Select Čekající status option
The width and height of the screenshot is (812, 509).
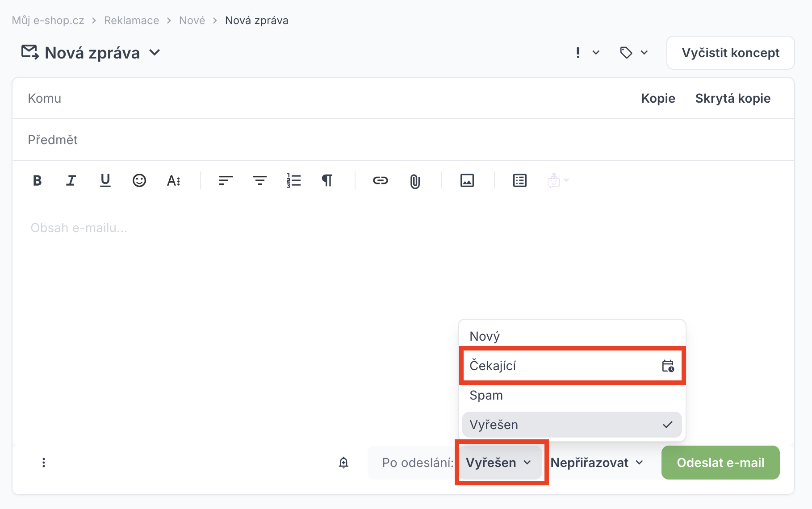(572, 366)
